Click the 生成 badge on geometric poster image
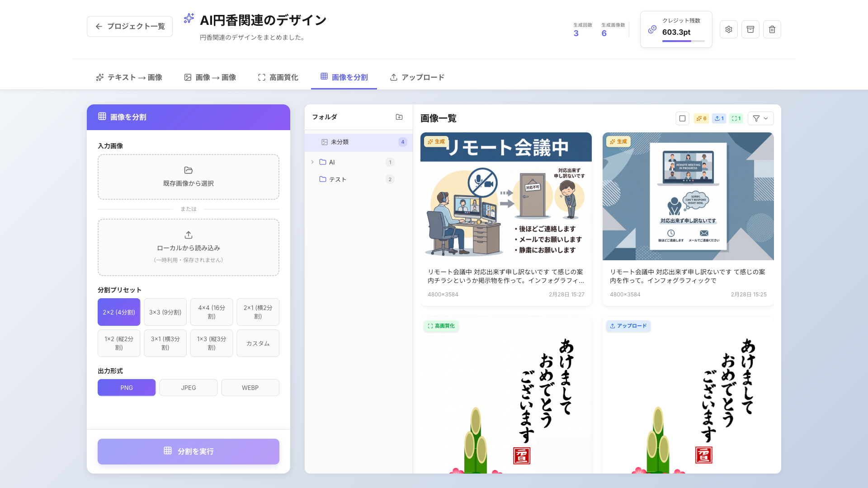The height and width of the screenshot is (488, 868). pyautogui.click(x=618, y=141)
